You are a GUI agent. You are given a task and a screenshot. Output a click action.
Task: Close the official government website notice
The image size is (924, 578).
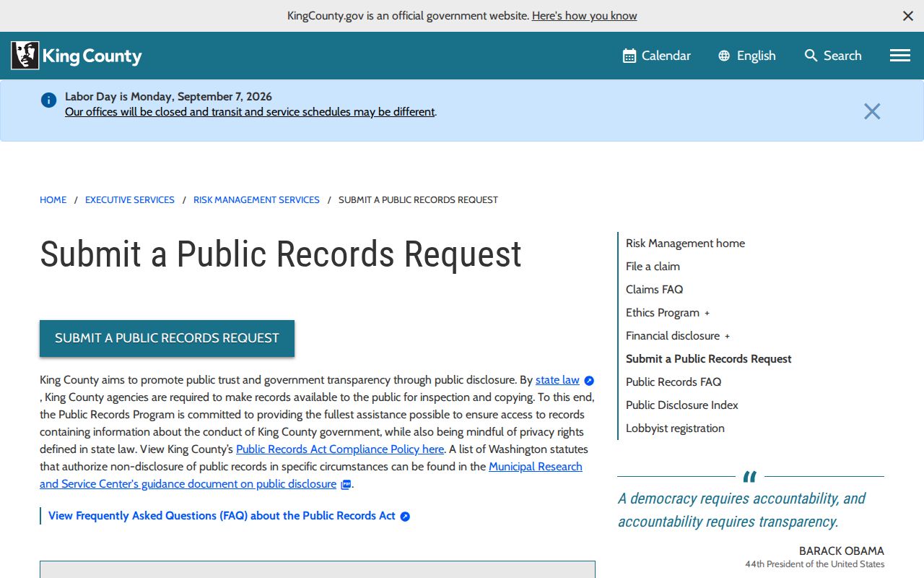click(x=908, y=16)
